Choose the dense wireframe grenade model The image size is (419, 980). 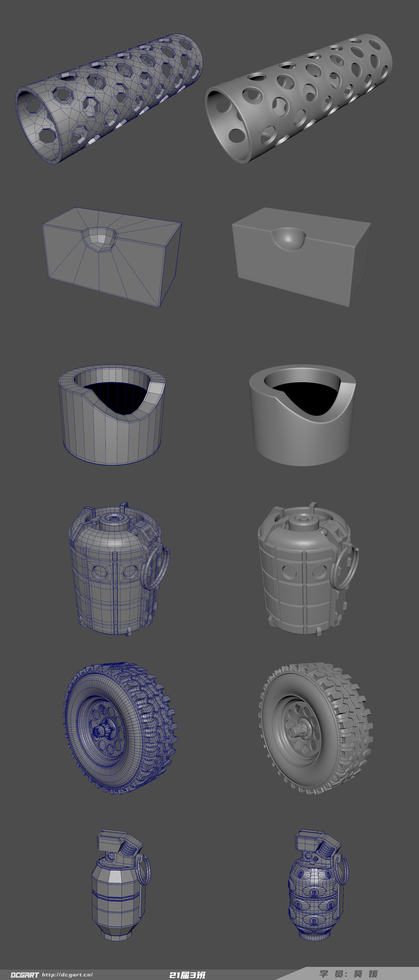[x=318, y=885]
